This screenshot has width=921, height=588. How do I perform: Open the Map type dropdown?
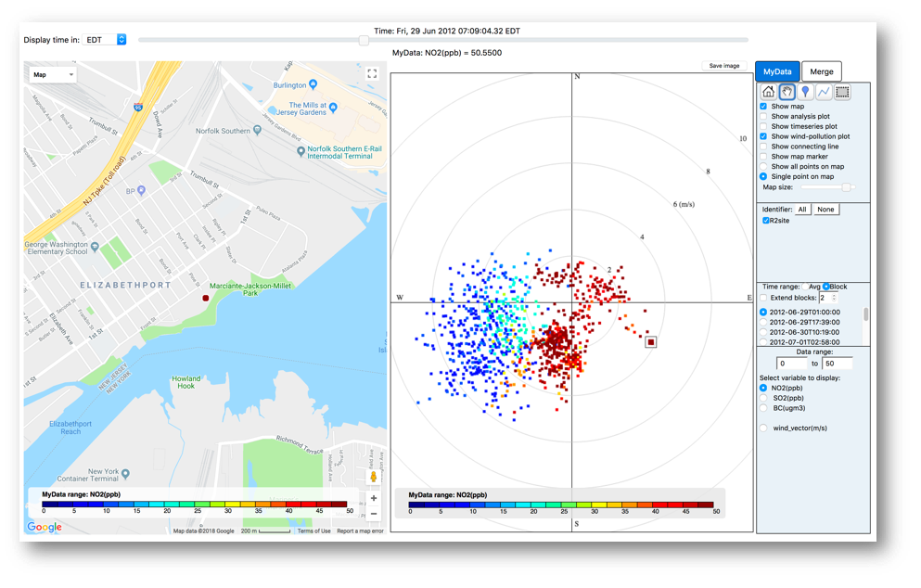click(53, 74)
